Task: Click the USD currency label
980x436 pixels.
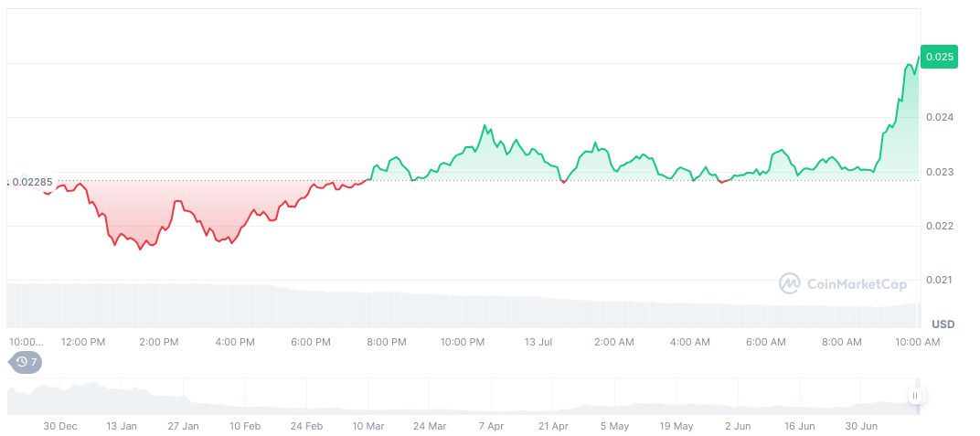Action: coord(943,324)
